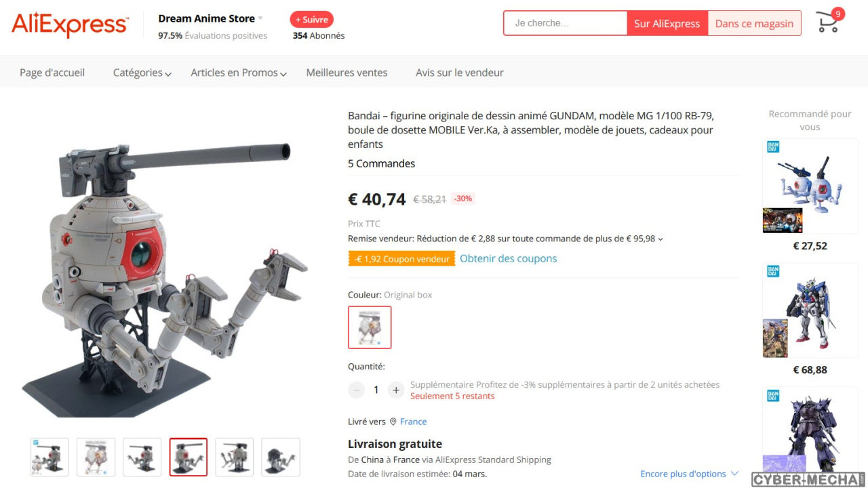Increase quantity with the plus button
This screenshot has height=490, width=868.
[396, 390]
